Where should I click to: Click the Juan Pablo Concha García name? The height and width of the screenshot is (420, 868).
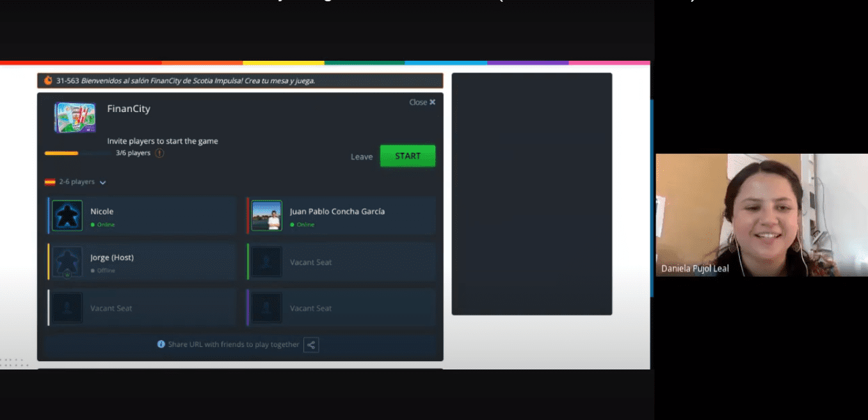click(337, 211)
